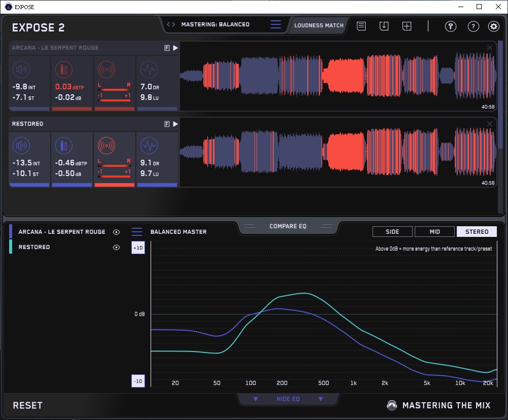Open the notes list icon in the header
This screenshot has height=420, width=508.
coord(361,26)
